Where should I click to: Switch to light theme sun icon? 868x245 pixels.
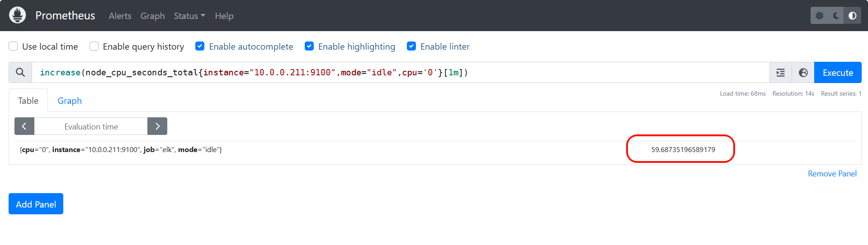[819, 16]
